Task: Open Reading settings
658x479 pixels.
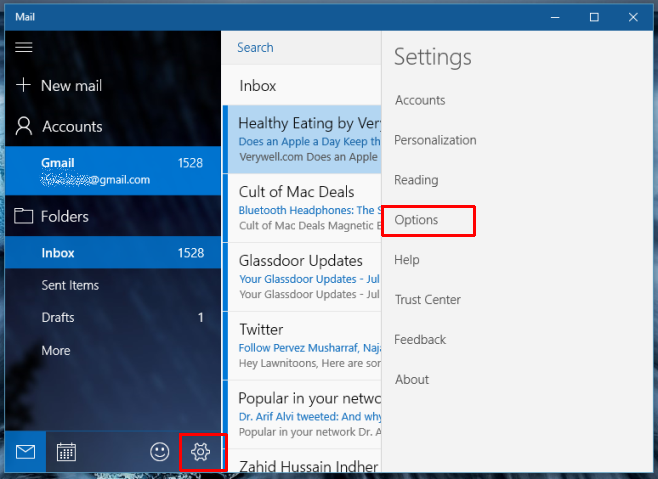Action: pos(416,180)
